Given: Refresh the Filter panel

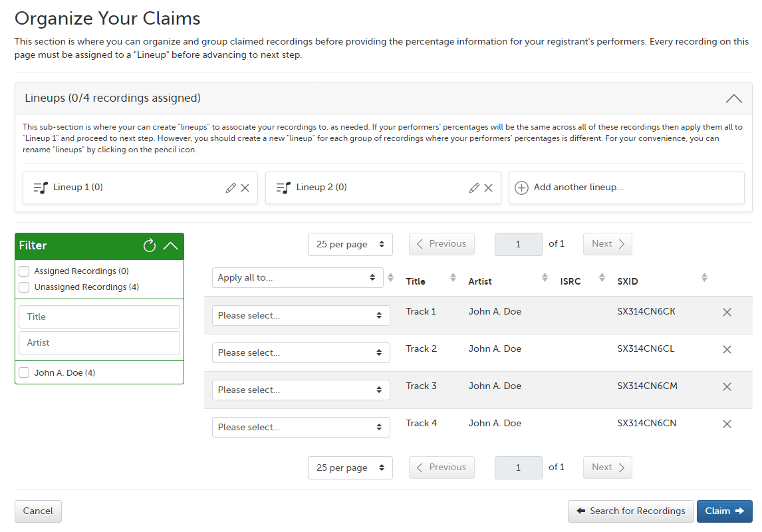Looking at the screenshot, I should pos(149,245).
